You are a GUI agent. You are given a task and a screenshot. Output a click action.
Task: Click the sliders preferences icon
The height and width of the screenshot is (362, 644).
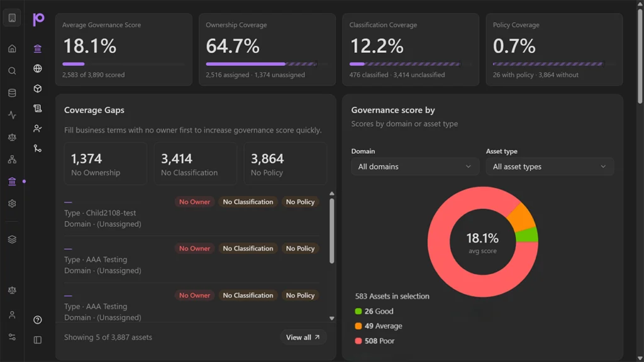coord(12,337)
